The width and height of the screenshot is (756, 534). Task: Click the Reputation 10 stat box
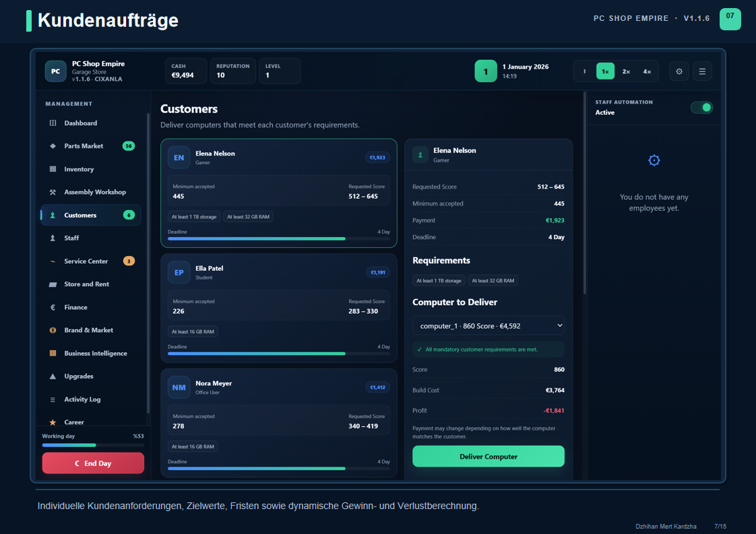233,71
